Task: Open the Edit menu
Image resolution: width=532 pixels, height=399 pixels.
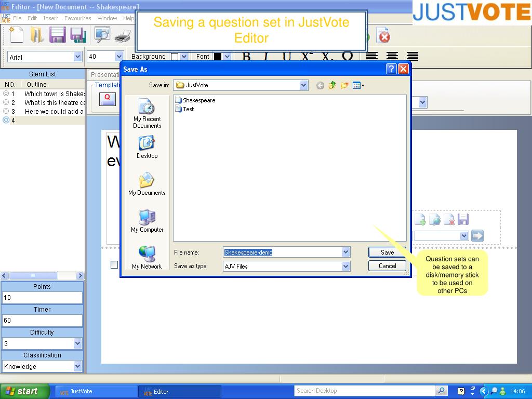Action: click(x=32, y=18)
